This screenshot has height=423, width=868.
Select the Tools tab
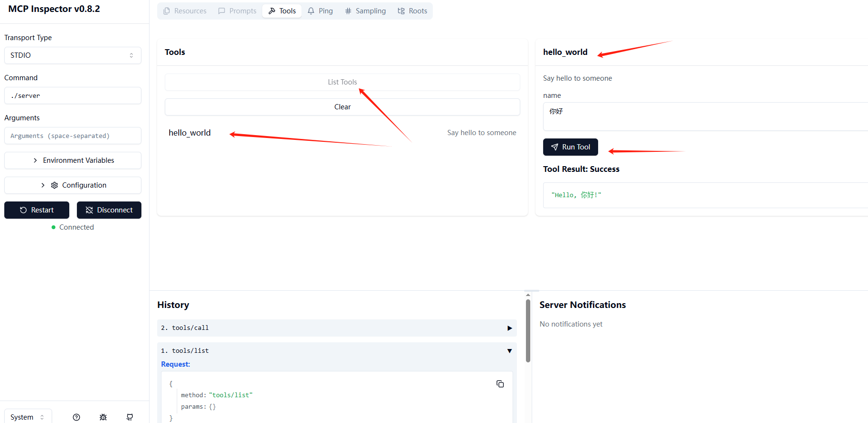[282, 11]
